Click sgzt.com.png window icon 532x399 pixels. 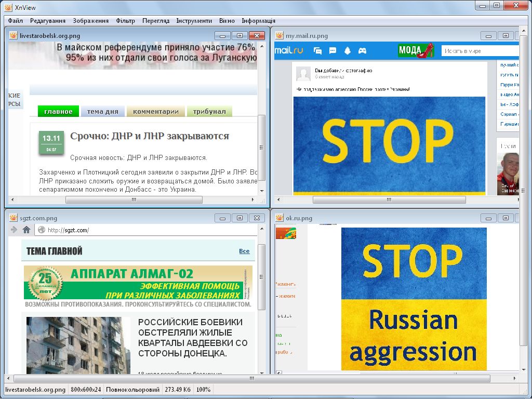tap(13, 218)
